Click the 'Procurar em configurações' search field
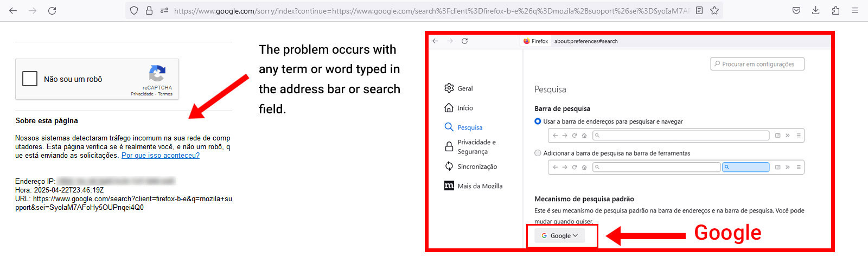This screenshot has height=263, width=868. click(x=757, y=64)
